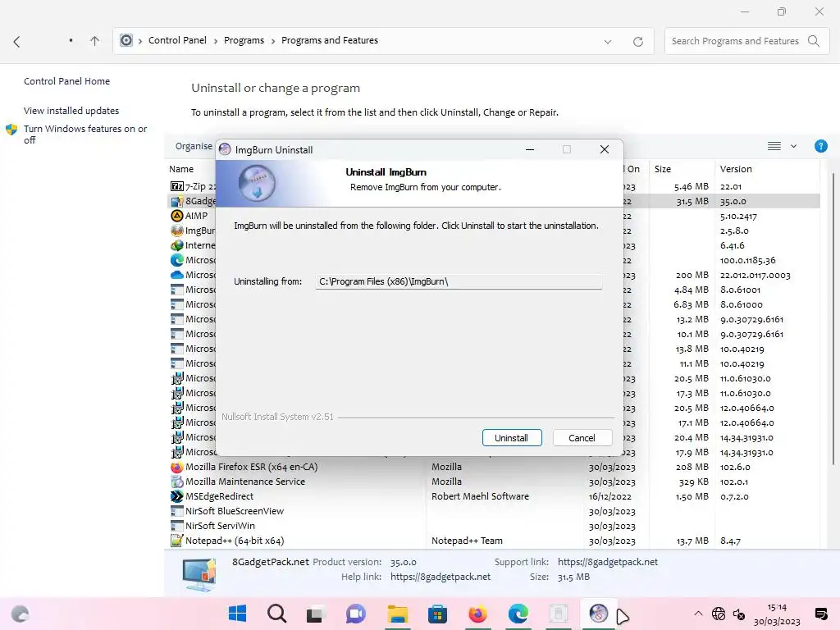Select MSEdgeRedirect entry
Viewport: 840px width, 630px height.
click(219, 496)
